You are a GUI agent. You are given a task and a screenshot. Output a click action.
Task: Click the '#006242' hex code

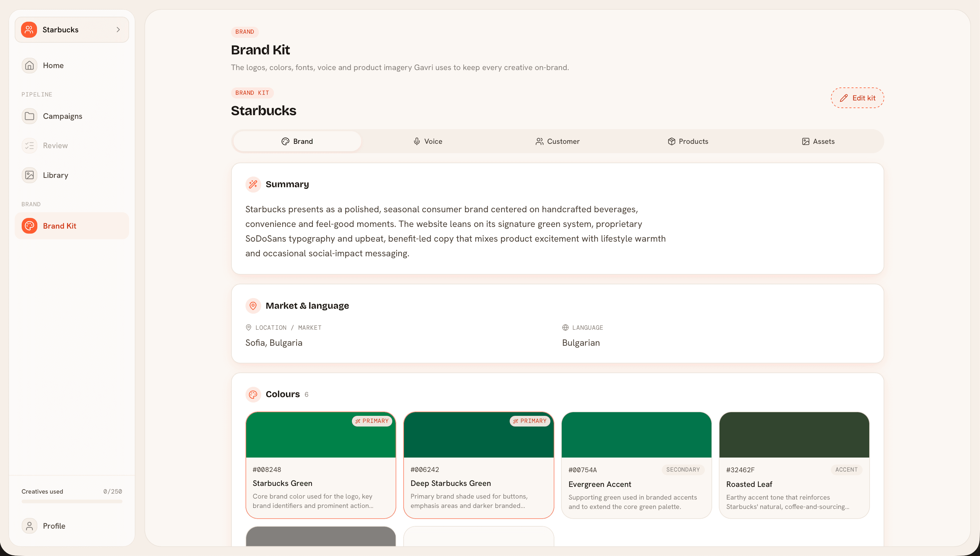coord(424,469)
